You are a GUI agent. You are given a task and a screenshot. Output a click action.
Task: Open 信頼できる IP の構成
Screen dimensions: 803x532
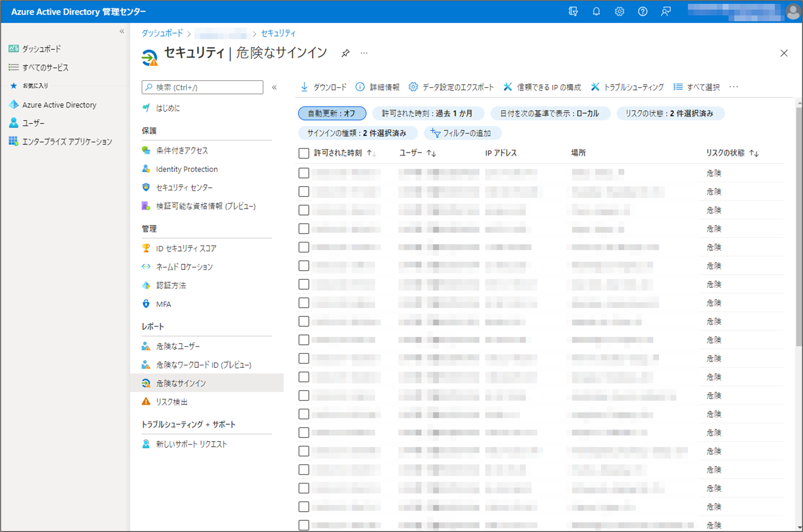click(x=542, y=87)
